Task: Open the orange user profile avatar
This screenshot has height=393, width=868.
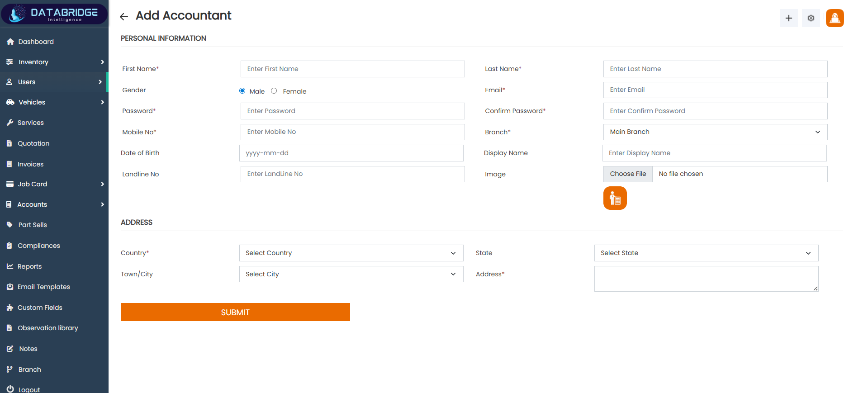Action: [x=835, y=18]
